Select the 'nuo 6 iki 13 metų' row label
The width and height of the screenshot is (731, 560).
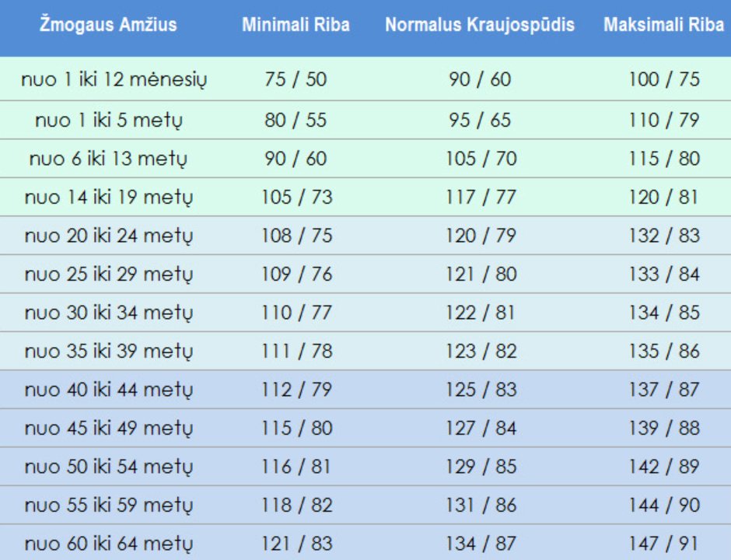pos(108,159)
